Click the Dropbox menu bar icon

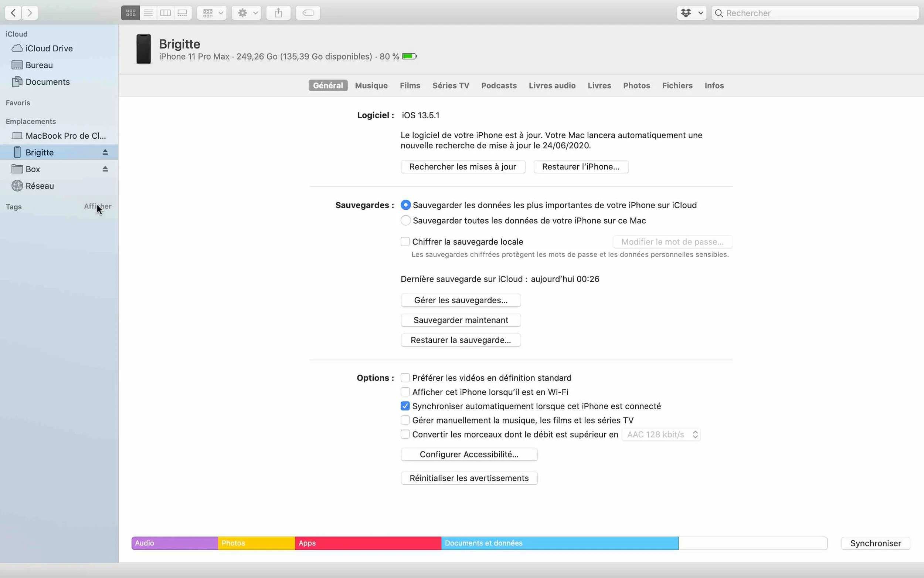click(x=686, y=13)
